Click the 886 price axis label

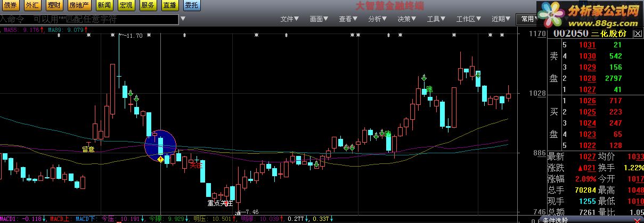pos(539,153)
